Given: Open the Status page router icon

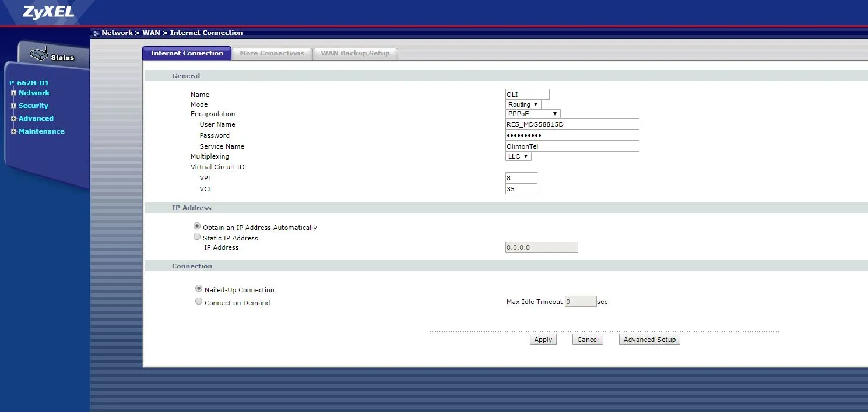Looking at the screenshot, I should pyautogui.click(x=39, y=55).
